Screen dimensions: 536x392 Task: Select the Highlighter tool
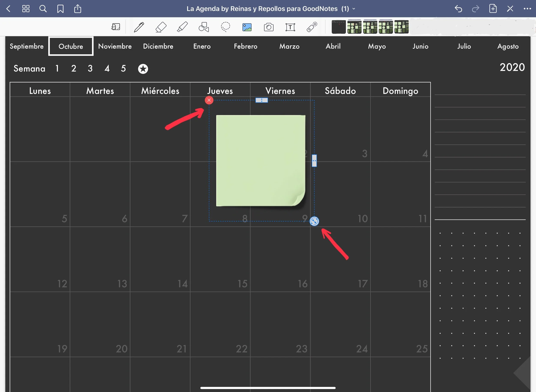coord(182,27)
